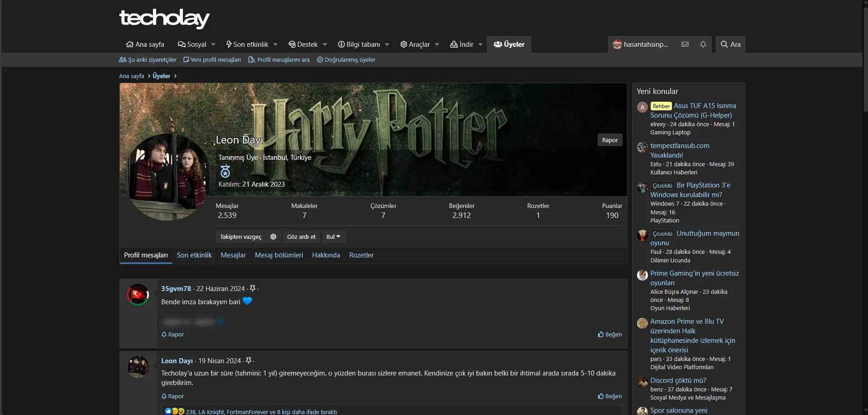Open reaction emoji list on Leon Dayı's post
Screen dimensions: 868x415
point(175,411)
